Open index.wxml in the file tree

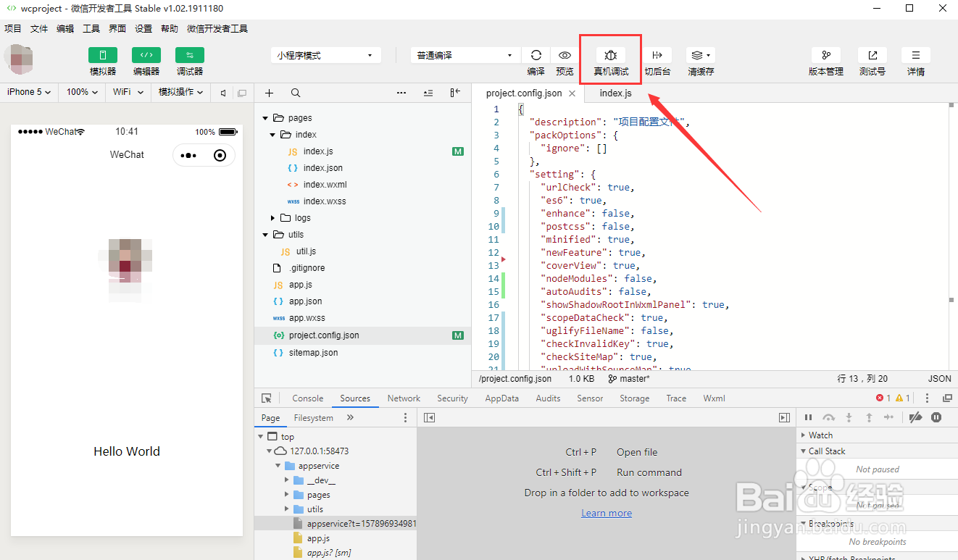pyautogui.click(x=325, y=185)
